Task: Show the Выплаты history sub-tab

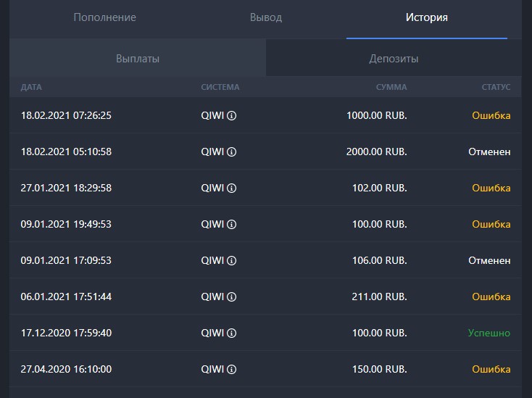Action: tap(138, 59)
